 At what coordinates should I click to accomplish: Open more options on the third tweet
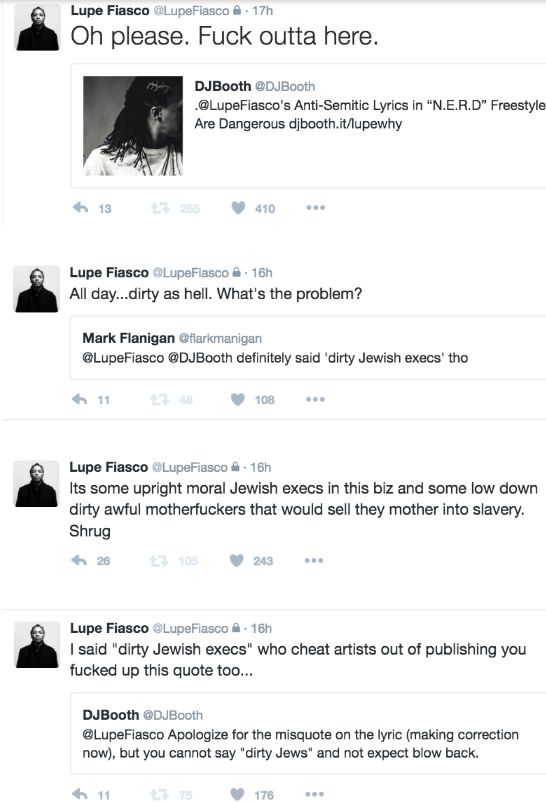coord(314,561)
